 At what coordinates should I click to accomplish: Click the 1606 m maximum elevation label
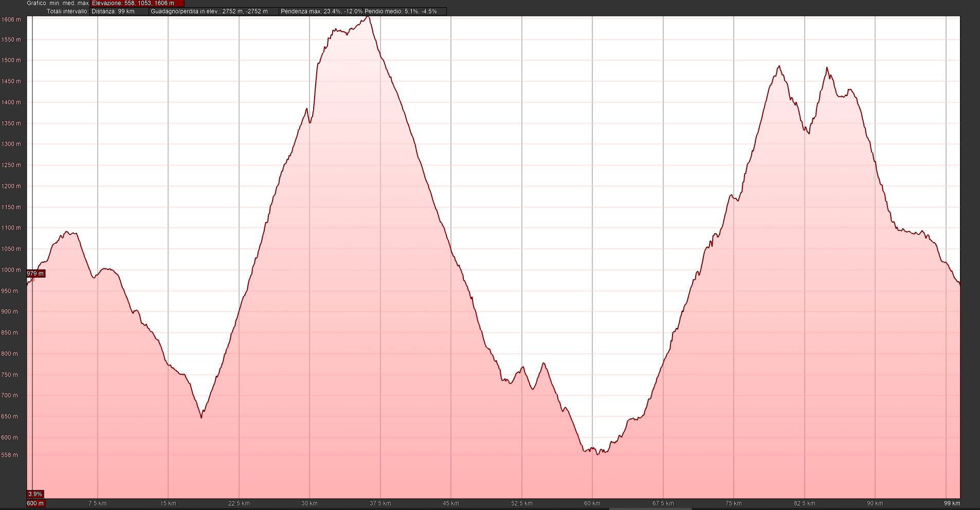pos(11,20)
